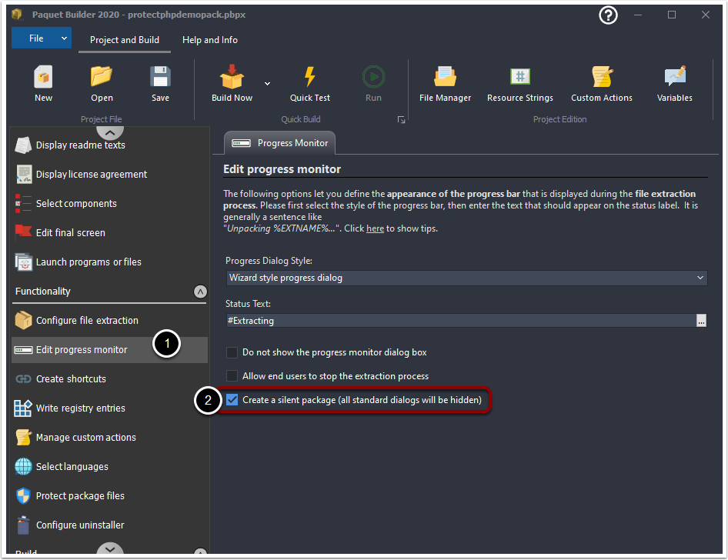
Task: Open Protect package files page
Action: (109, 496)
